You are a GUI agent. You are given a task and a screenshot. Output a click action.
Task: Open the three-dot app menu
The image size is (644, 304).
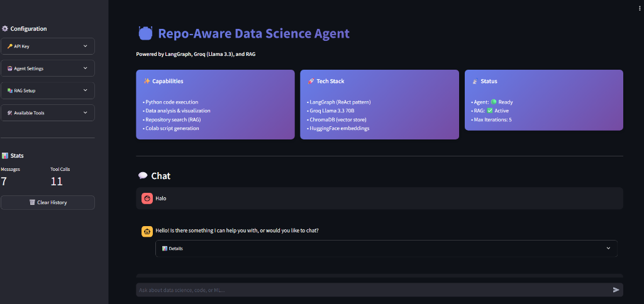tap(640, 8)
